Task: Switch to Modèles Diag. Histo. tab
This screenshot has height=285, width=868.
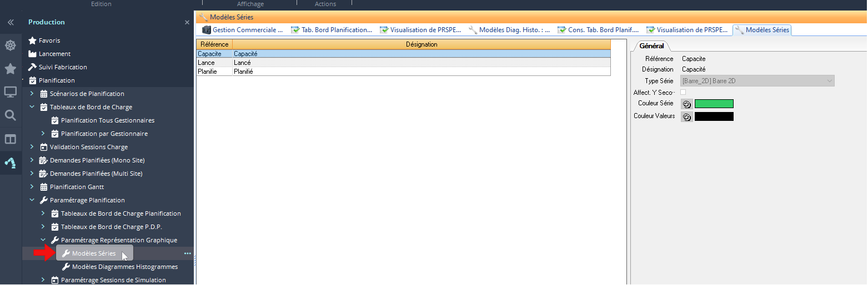Action: point(509,30)
